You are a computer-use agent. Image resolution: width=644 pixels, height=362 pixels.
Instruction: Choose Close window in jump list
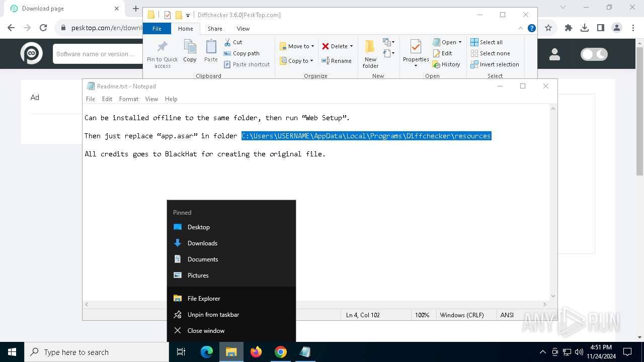pyautogui.click(x=231, y=331)
